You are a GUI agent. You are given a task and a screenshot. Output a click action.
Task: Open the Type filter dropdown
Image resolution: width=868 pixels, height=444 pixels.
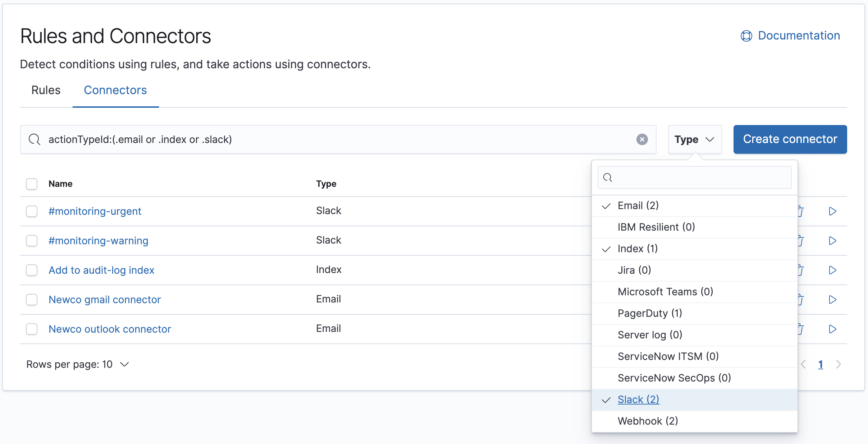[x=694, y=139]
